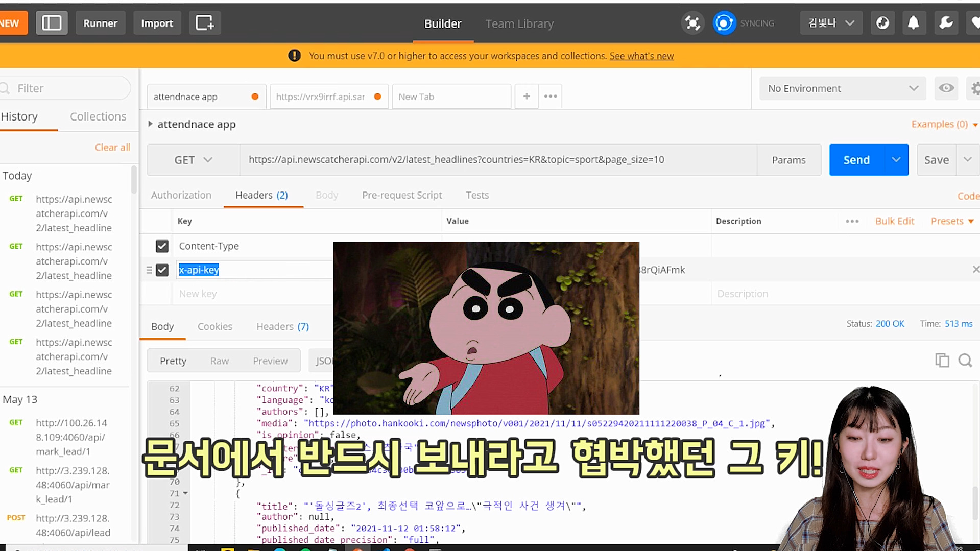Screen dimensions: 980x551
Task: Open settings wrench icon
Action: [945, 23]
